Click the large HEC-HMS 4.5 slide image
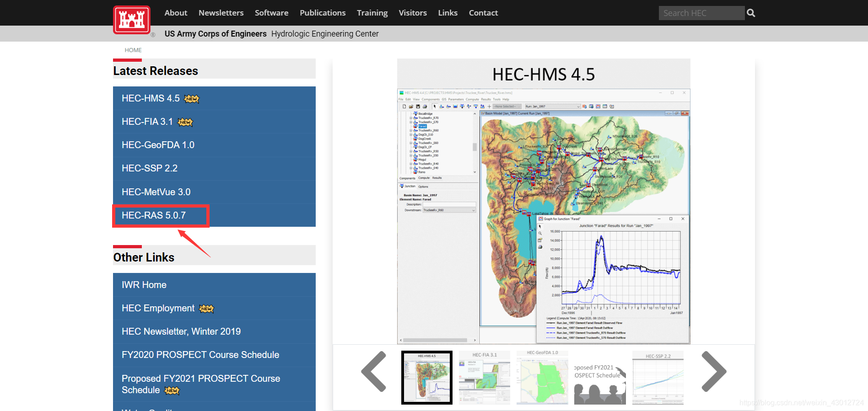 click(544, 201)
